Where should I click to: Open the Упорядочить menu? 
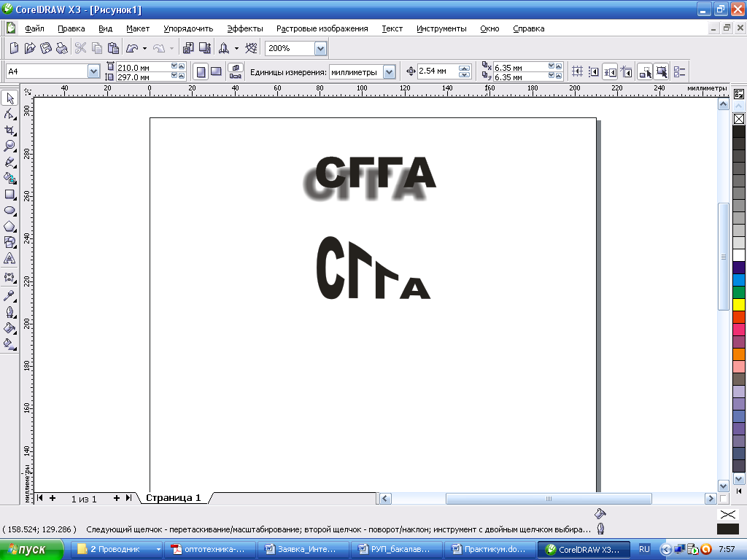tap(188, 28)
